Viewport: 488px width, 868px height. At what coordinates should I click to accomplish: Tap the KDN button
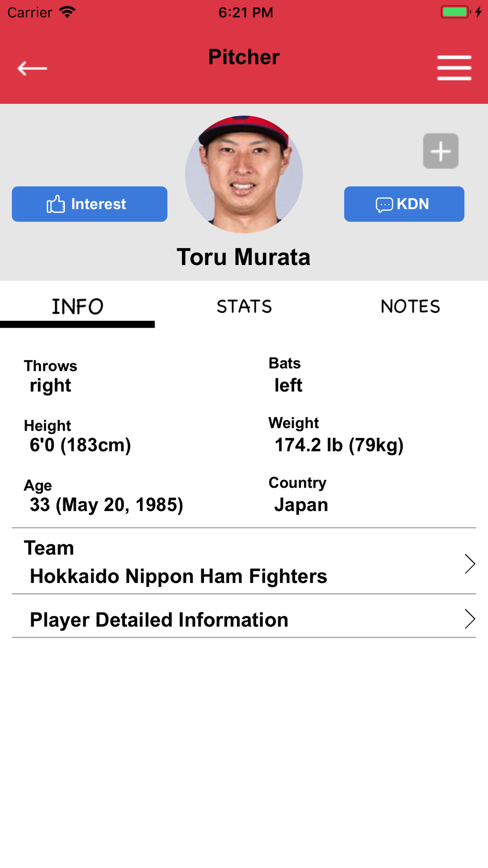pos(404,204)
